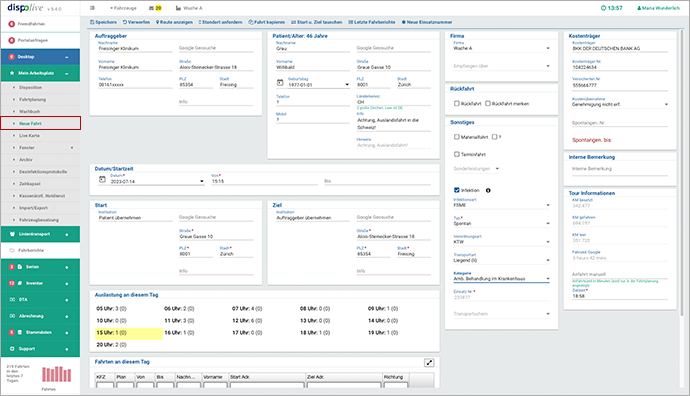This screenshot has width=690, height=396.
Task: Check the Rückfahrt checkbox
Action: (456, 103)
